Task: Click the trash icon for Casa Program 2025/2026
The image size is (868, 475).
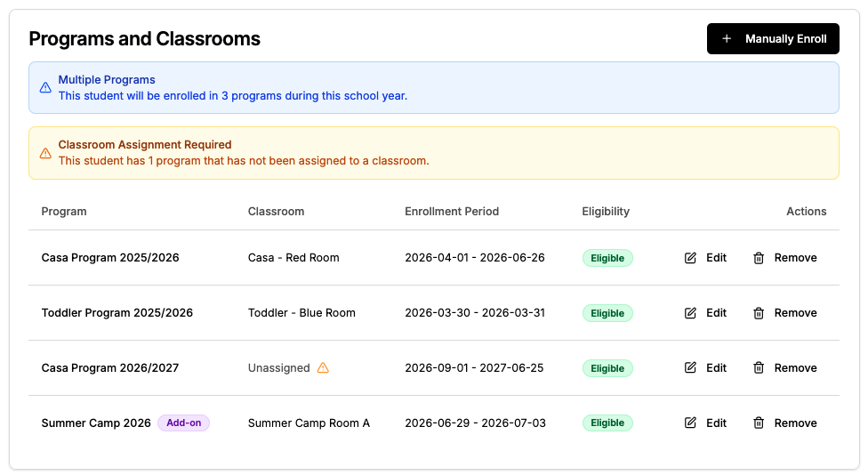Action: [759, 258]
